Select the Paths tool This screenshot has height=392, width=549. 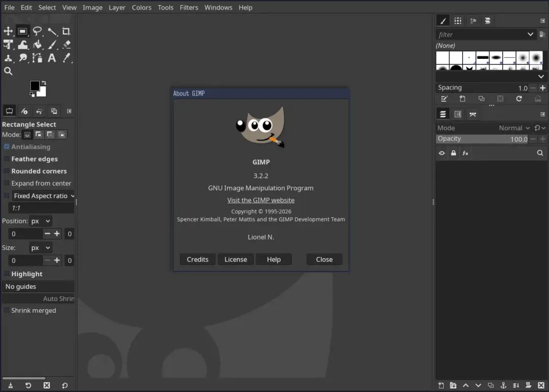[37, 58]
